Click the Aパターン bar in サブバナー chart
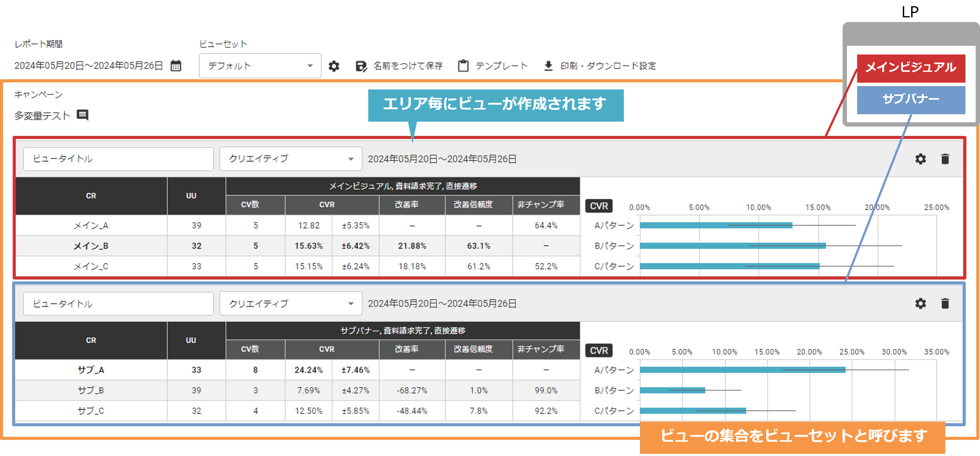 pos(742,370)
